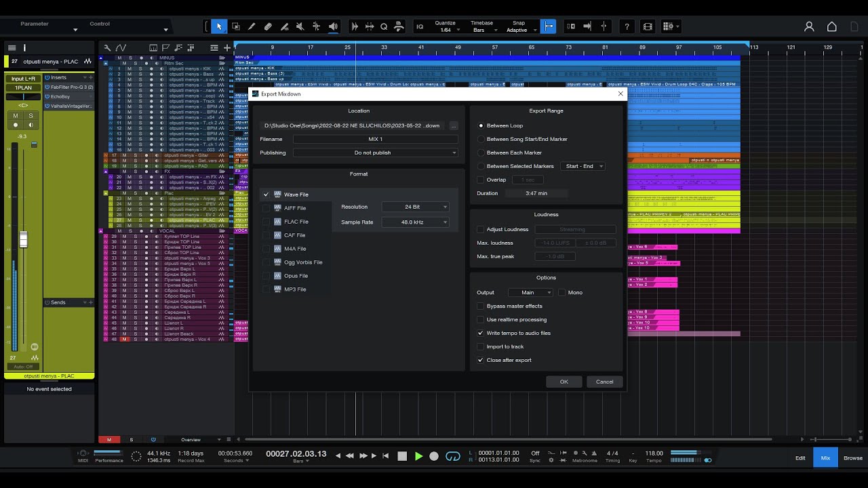This screenshot has height=488, width=868.
Task: Select Between Loop radio button
Action: (481, 125)
